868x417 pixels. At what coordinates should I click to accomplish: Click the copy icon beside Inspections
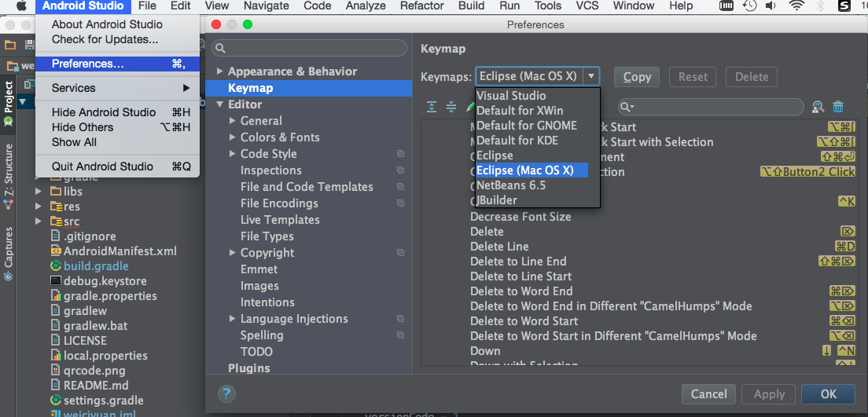(400, 170)
